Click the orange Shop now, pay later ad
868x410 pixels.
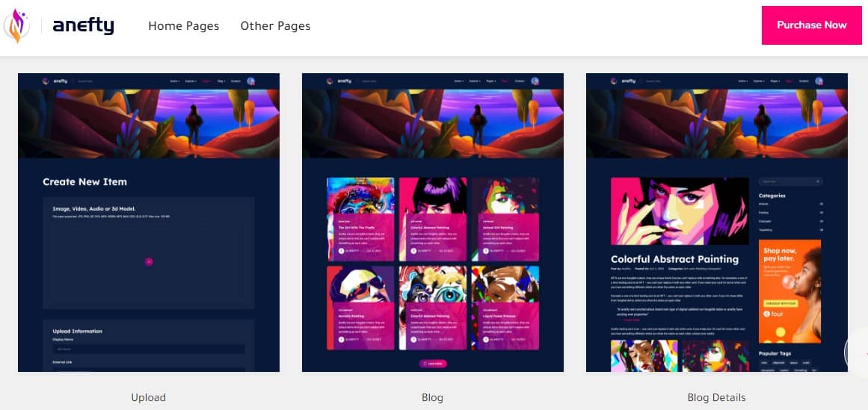(789, 291)
